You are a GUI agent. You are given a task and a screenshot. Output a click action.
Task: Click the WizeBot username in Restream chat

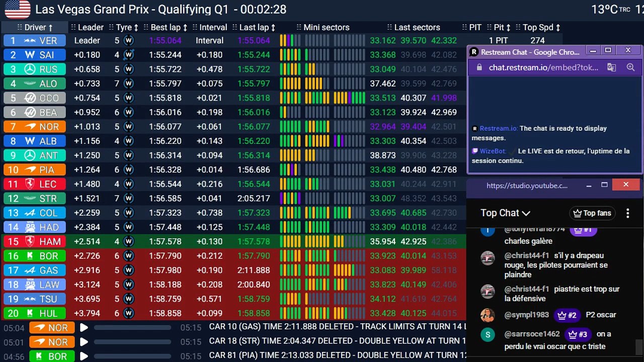click(492, 151)
